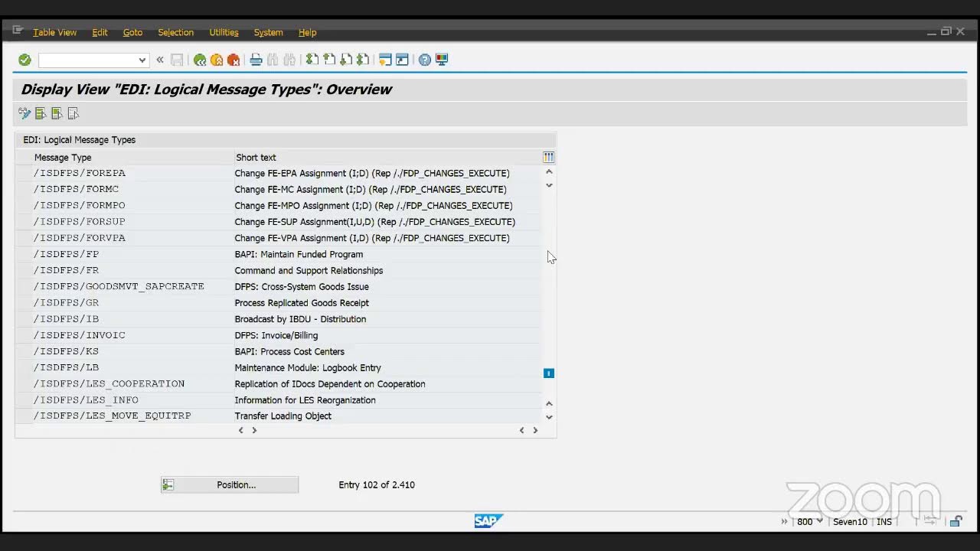Screen dimensions: 980x551
Task: Click the red Cancel icon
Action: point(234,60)
